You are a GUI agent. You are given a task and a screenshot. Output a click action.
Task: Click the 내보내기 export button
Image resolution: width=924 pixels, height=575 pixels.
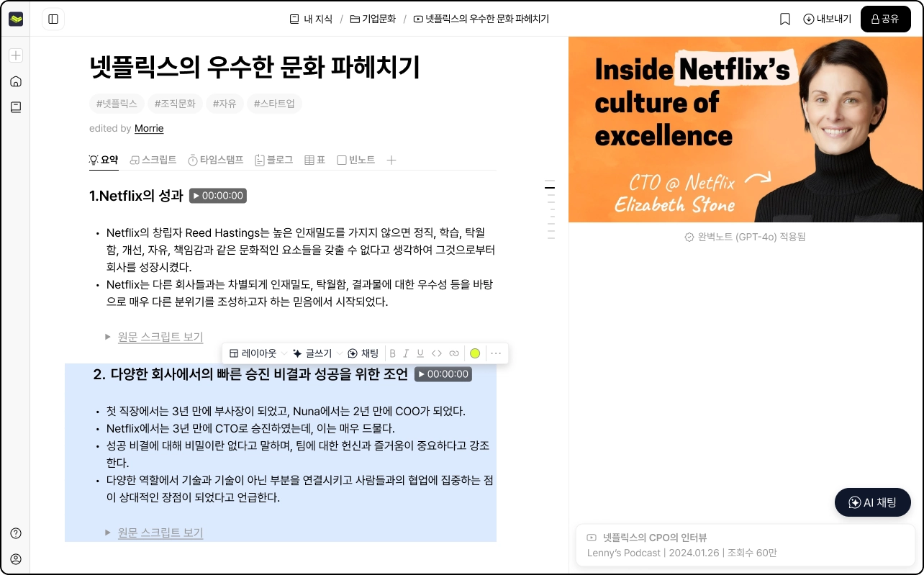828,19
